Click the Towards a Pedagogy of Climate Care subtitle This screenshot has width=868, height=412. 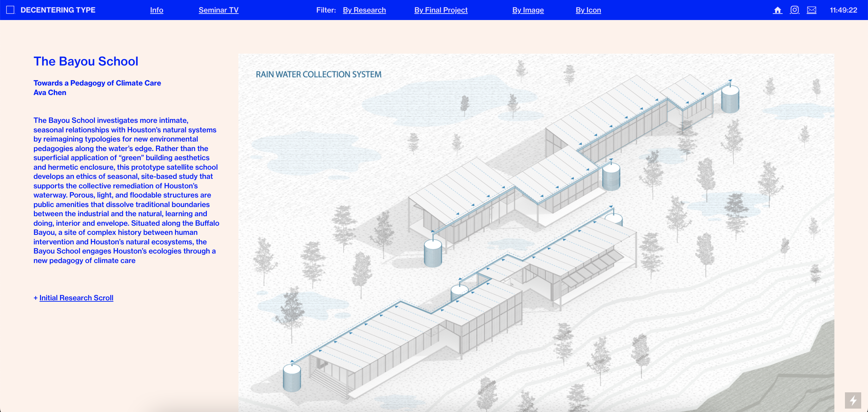point(97,83)
